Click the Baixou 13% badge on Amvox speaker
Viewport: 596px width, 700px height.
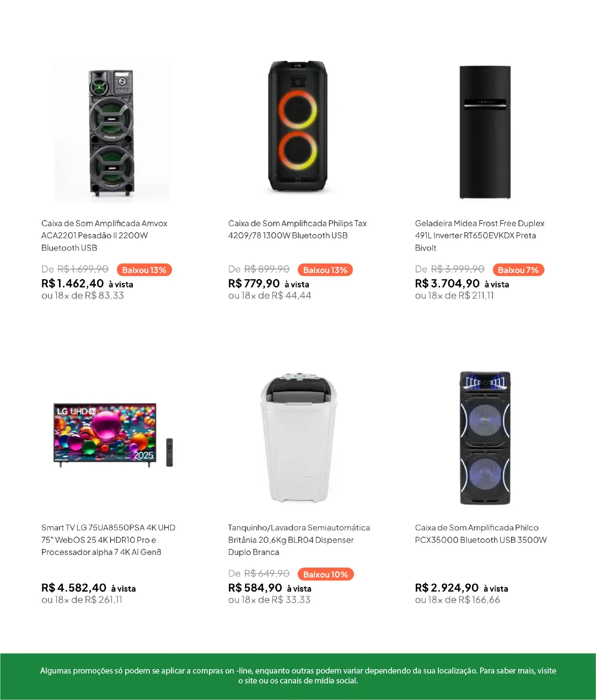pyautogui.click(x=144, y=270)
